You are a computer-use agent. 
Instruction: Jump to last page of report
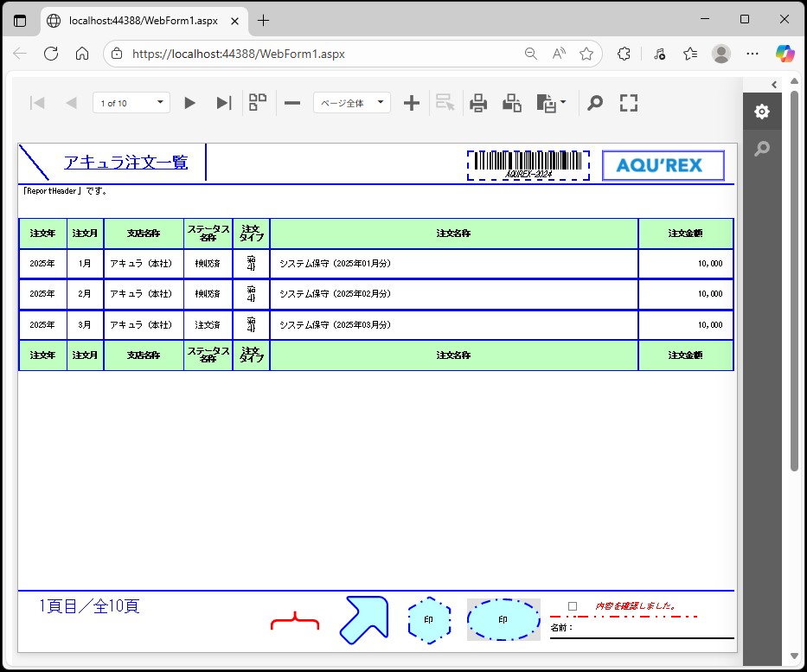223,103
